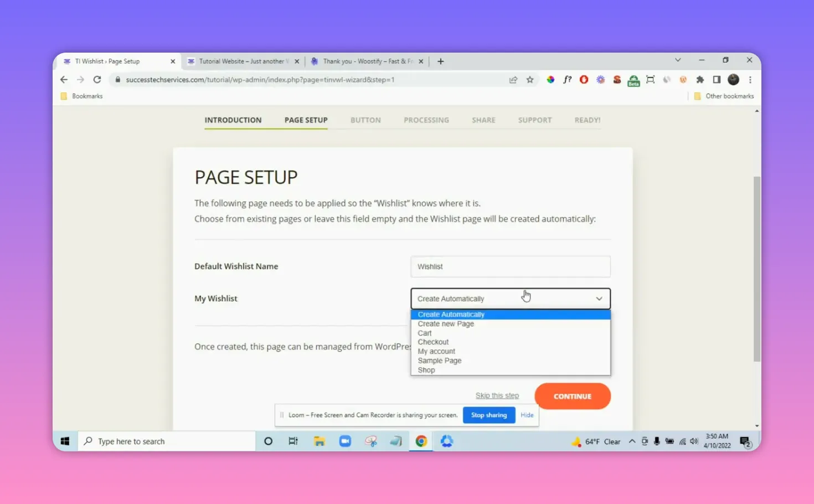Image resolution: width=814 pixels, height=504 pixels.
Task: Select Sample Page in the dropdown list
Action: click(x=439, y=360)
